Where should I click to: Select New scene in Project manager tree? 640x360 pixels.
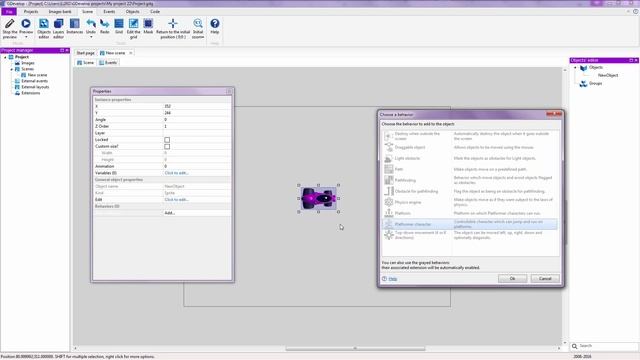click(x=37, y=75)
